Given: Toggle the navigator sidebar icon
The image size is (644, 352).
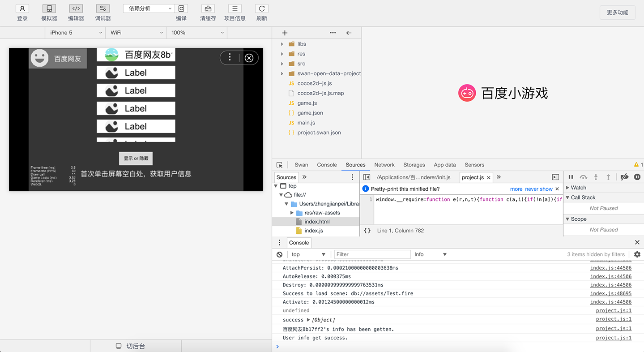Looking at the screenshot, I should [367, 177].
